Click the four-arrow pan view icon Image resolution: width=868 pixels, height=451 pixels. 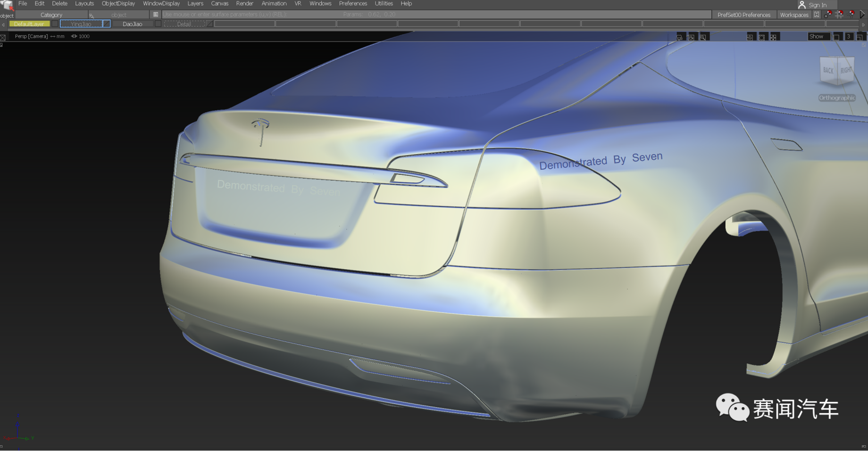click(x=773, y=37)
